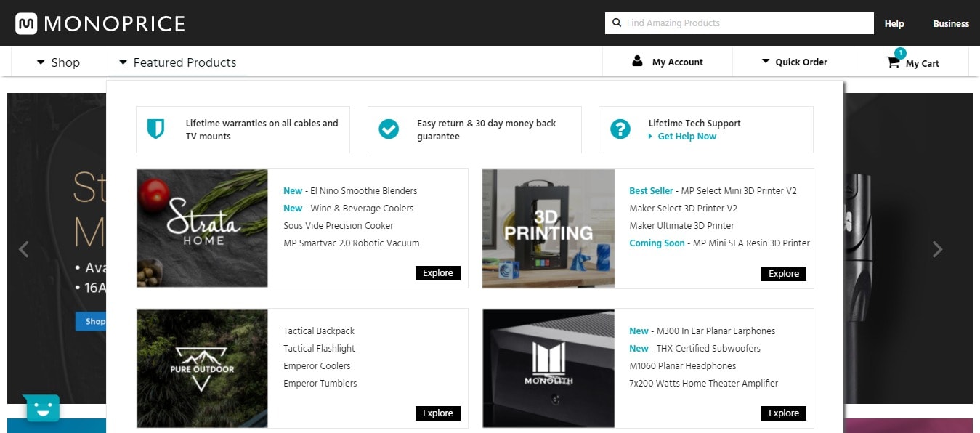The image size is (980, 433).
Task: Click the tech support question mark icon
Action: 620,129
